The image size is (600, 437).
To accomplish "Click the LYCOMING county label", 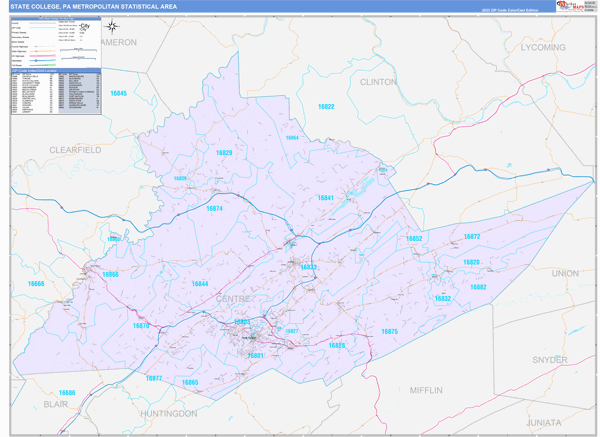I will click(543, 47).
